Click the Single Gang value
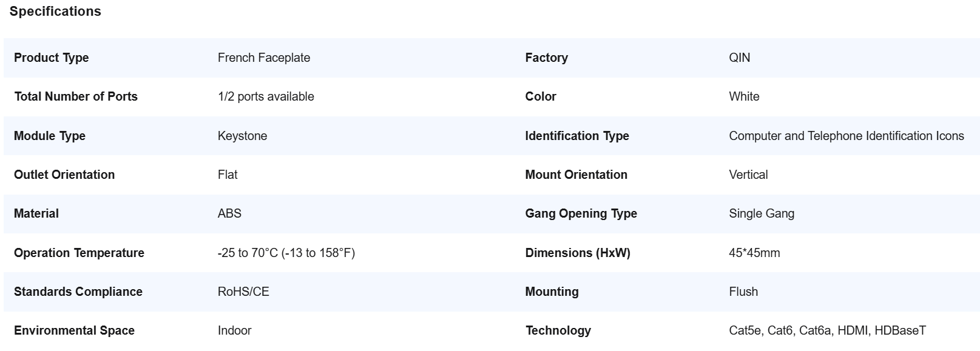The width and height of the screenshot is (980, 351). tap(762, 213)
